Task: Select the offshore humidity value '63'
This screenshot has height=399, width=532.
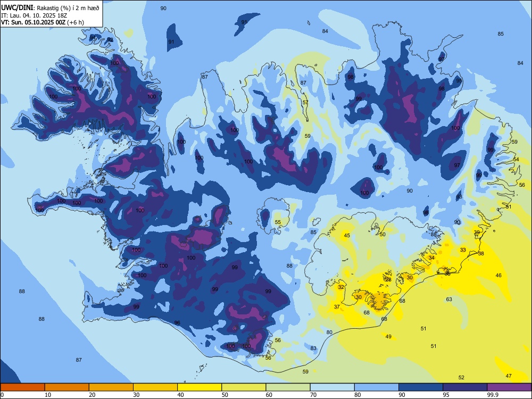Action: pos(449,300)
